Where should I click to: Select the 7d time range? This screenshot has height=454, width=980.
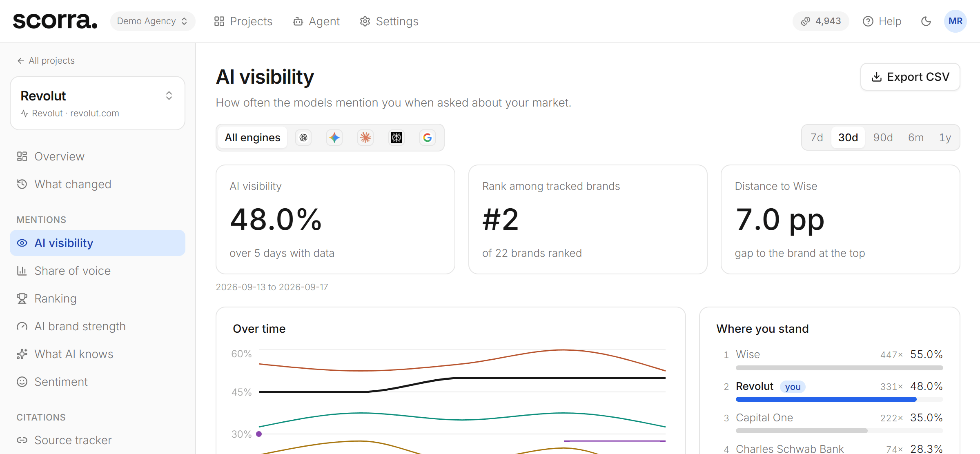817,138
